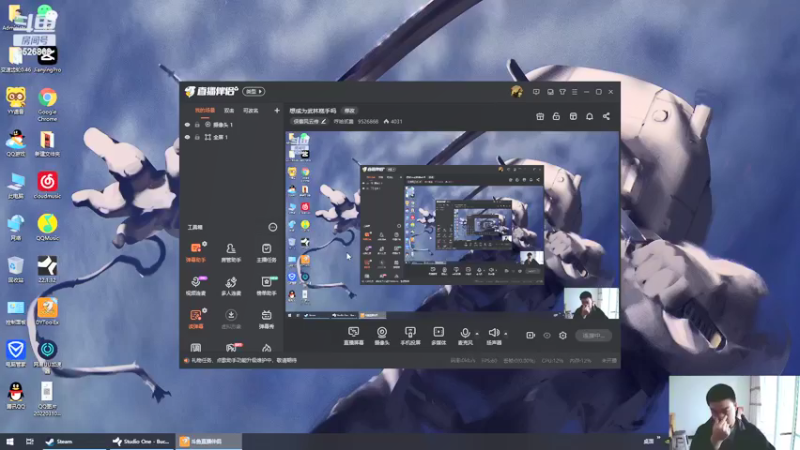
Task: Lock the 摄像头 1 source
Action: click(197, 124)
